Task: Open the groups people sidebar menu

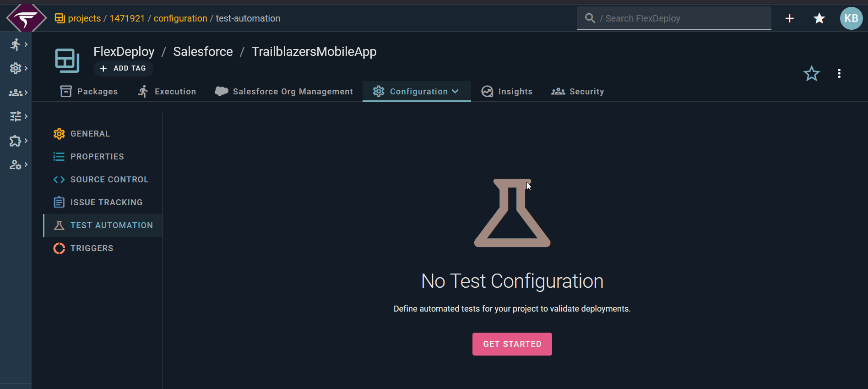Action: point(18,93)
